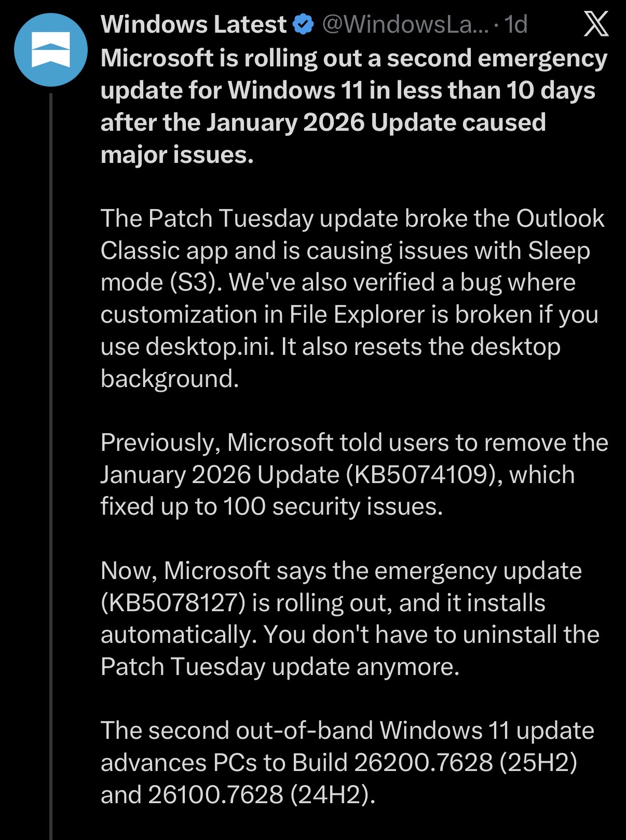The image size is (626, 840).
Task: Click the desktop background reset sentence
Action: point(330,362)
